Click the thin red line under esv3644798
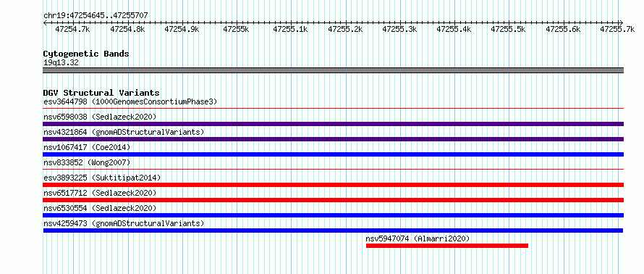 333,109
